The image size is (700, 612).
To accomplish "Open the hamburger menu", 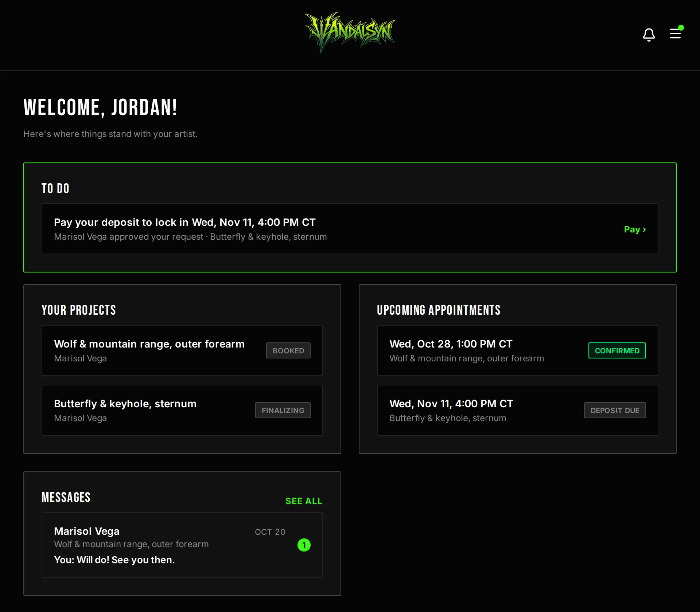I will 675,34.
